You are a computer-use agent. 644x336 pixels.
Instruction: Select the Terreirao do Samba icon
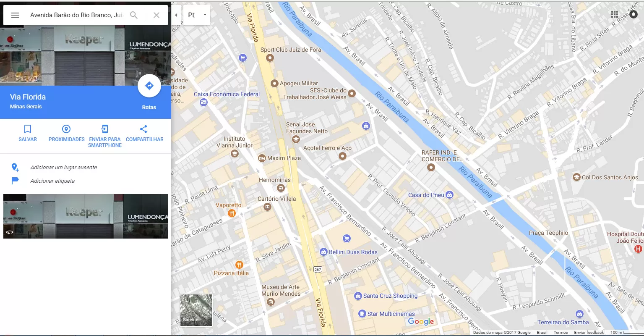579,314
